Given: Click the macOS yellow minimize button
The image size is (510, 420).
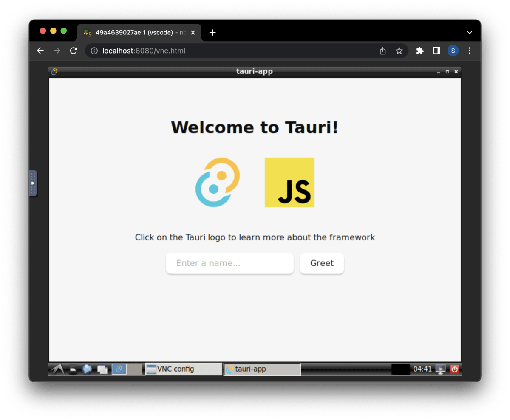Looking at the screenshot, I should pos(53,31).
